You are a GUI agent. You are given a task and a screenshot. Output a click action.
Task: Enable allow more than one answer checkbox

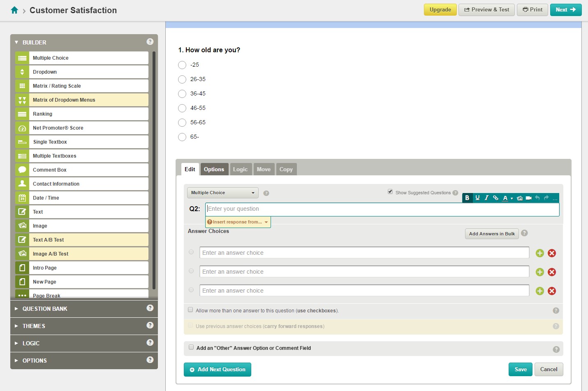(x=190, y=310)
